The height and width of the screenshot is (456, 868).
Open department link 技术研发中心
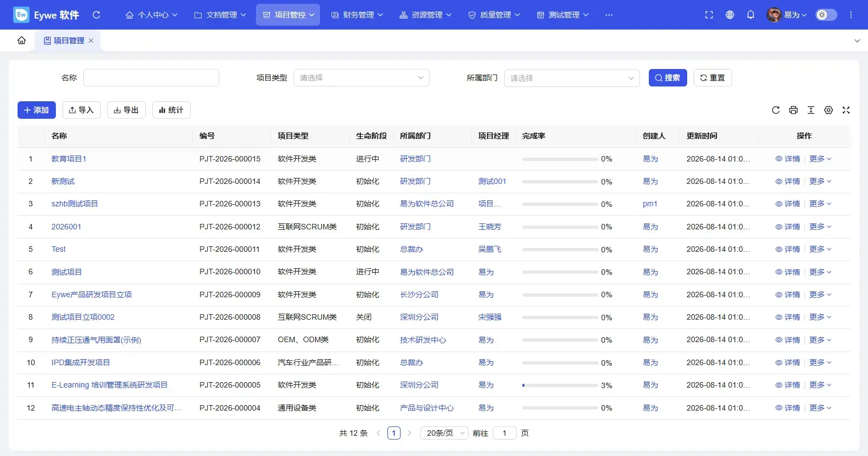(x=423, y=340)
